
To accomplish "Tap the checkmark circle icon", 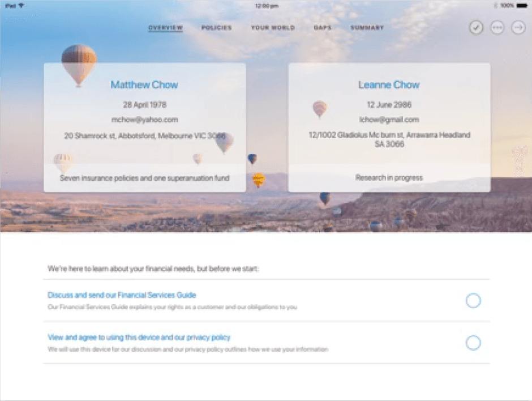I will coord(476,28).
